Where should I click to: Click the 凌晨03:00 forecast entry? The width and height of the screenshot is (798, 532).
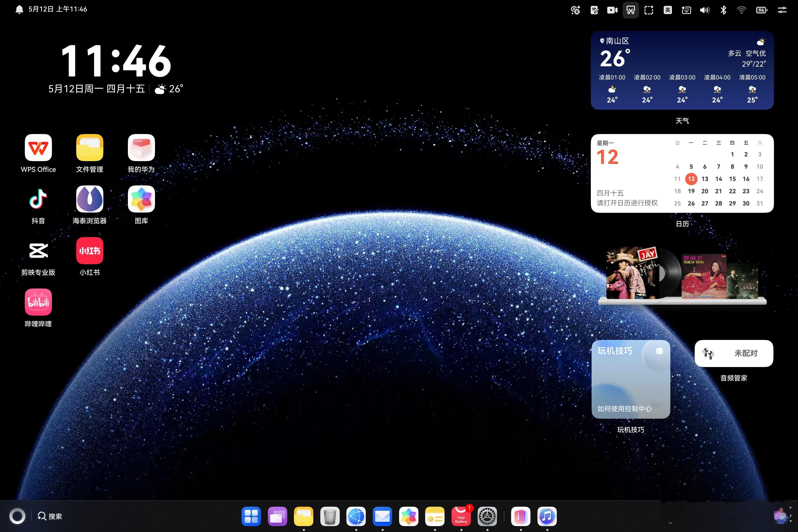(x=682, y=89)
